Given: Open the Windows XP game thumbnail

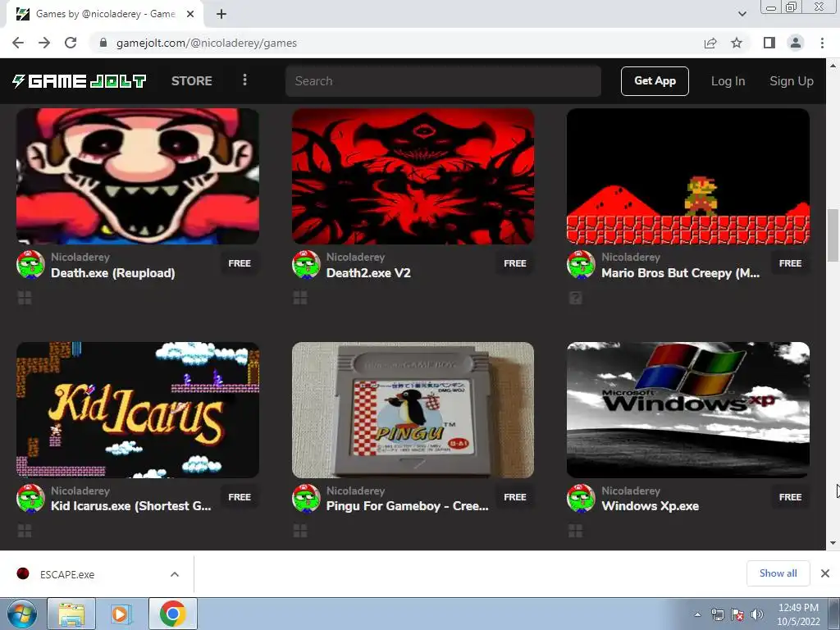Looking at the screenshot, I should pyautogui.click(x=688, y=410).
